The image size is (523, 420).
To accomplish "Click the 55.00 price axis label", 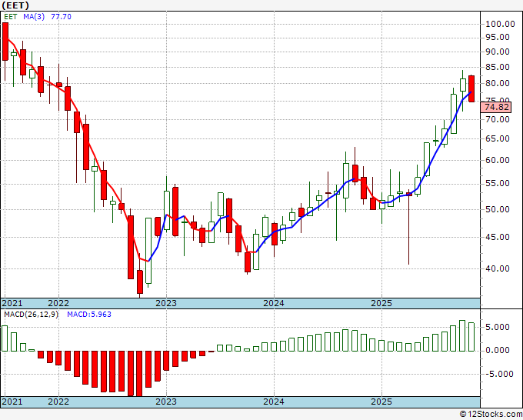I will 498,184.
